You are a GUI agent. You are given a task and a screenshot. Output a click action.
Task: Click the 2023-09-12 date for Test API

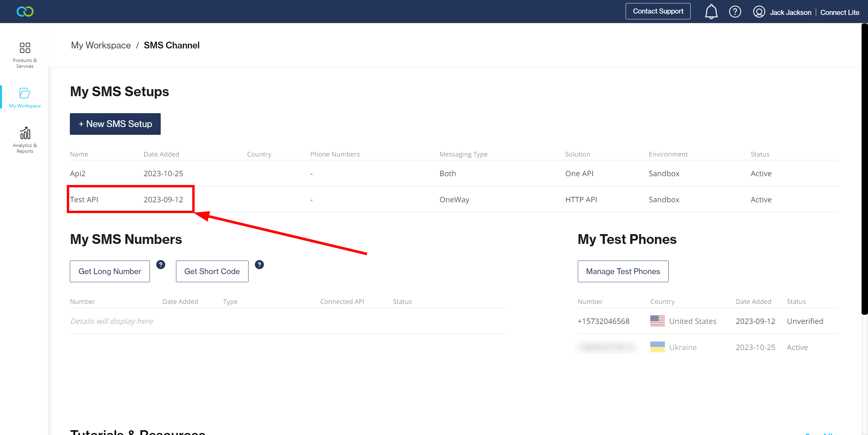click(163, 200)
